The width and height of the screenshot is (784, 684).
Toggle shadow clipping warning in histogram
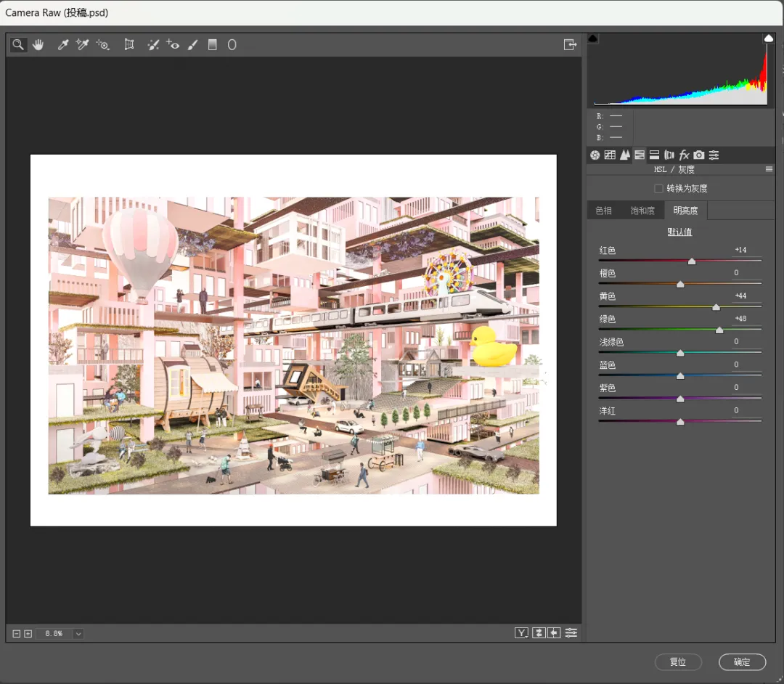tap(593, 38)
